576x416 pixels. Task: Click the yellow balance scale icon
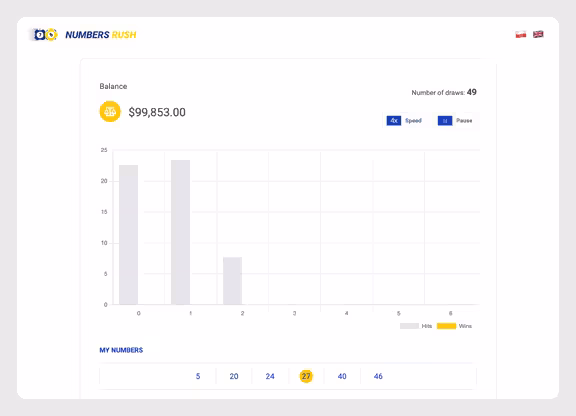[x=110, y=111]
